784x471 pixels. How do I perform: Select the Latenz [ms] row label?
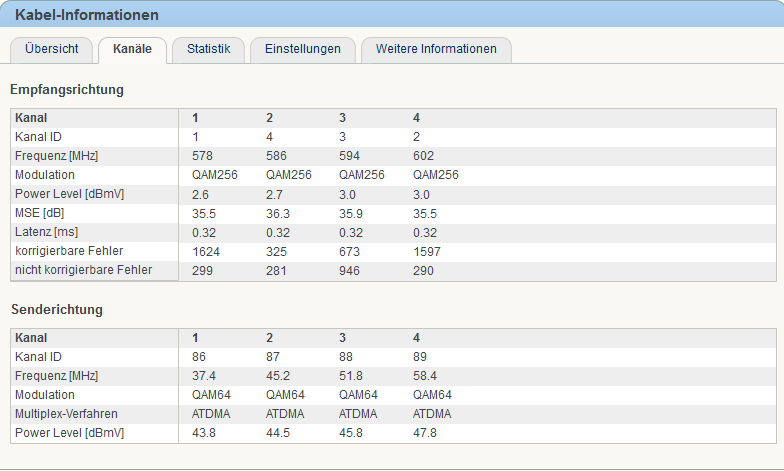[47, 232]
